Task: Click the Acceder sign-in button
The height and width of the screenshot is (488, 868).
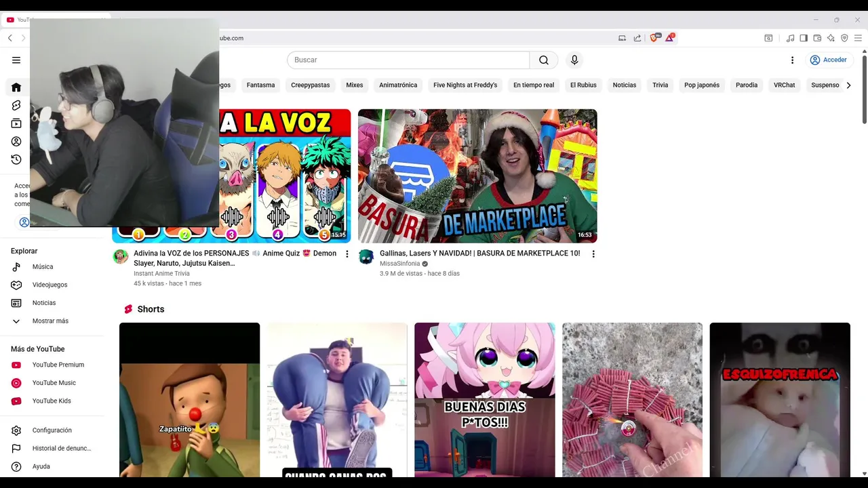Action: (x=828, y=60)
